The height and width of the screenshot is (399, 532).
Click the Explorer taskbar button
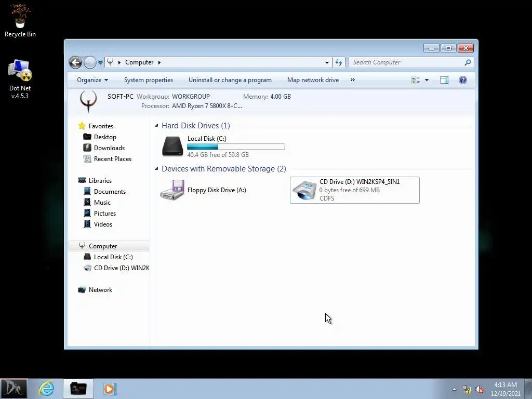(x=78, y=389)
